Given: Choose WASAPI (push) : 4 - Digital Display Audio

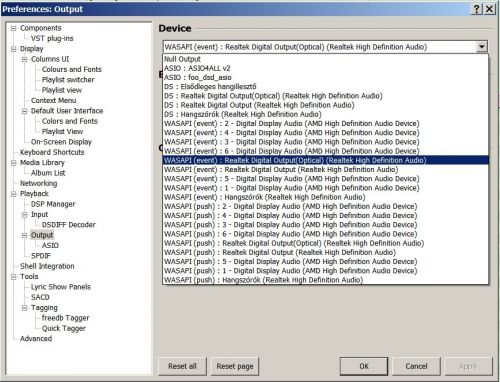Looking at the screenshot, I should [x=326, y=216].
